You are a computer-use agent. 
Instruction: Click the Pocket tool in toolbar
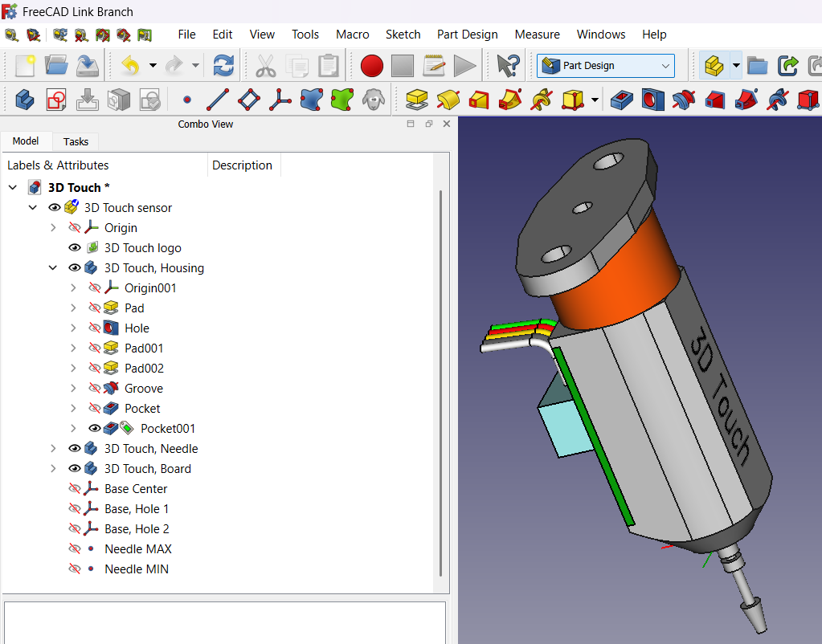point(622,100)
